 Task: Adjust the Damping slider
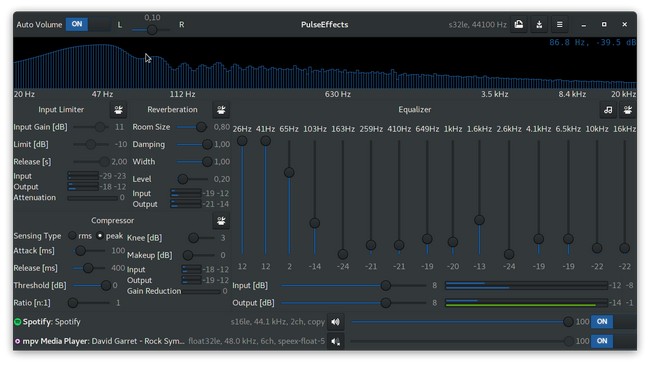pyautogui.click(x=194, y=144)
